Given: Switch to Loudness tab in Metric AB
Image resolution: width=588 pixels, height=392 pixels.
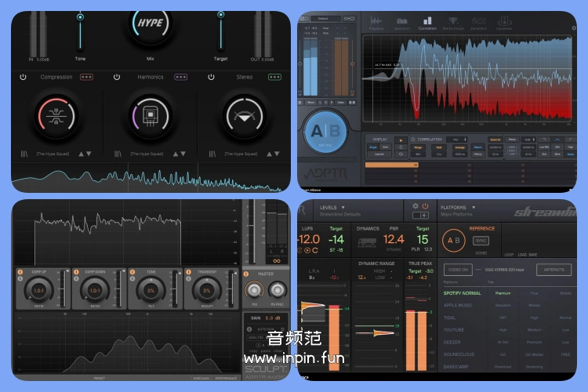Looking at the screenshot, I should [x=504, y=23].
